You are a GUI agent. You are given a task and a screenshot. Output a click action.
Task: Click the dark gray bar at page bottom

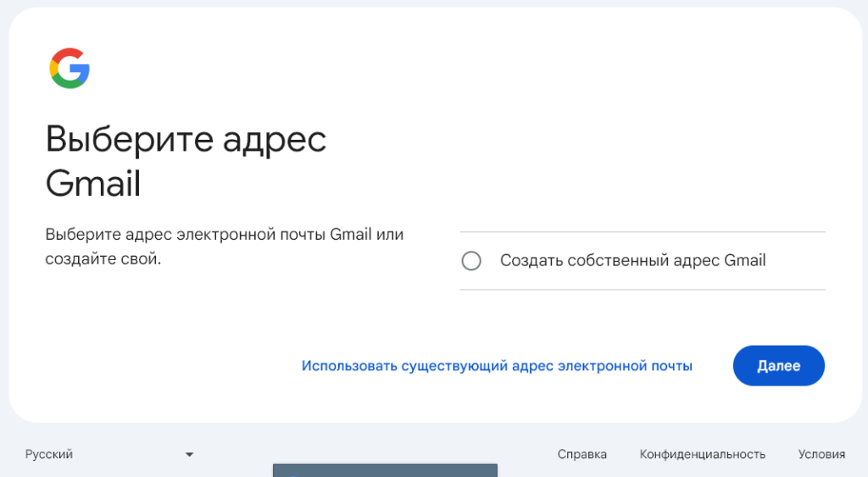[384, 470]
